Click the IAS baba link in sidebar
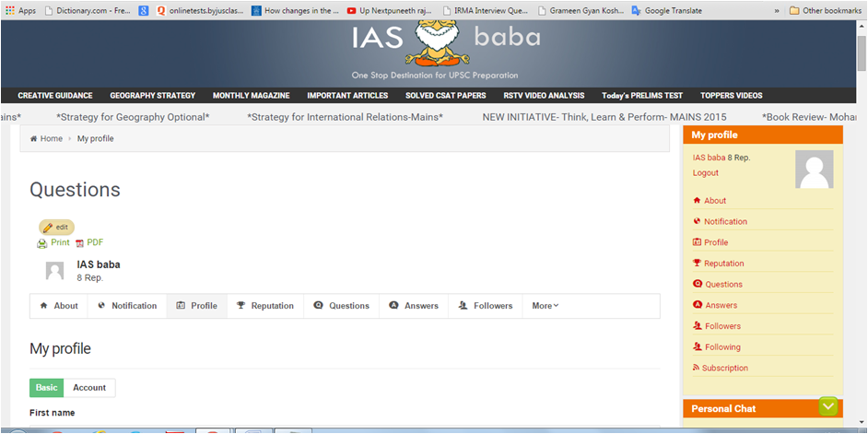Screen dimensions: 868x434 [710, 158]
